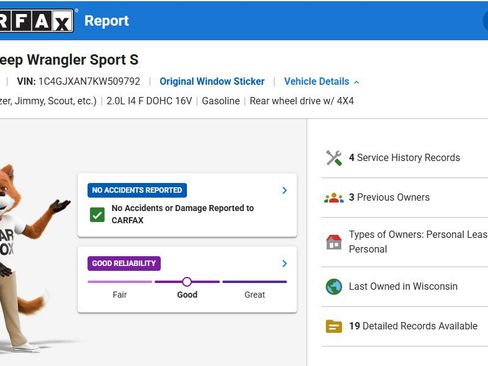Screen dimensions: 488x366
Task: Click the house types of owners icon
Action: tap(334, 242)
